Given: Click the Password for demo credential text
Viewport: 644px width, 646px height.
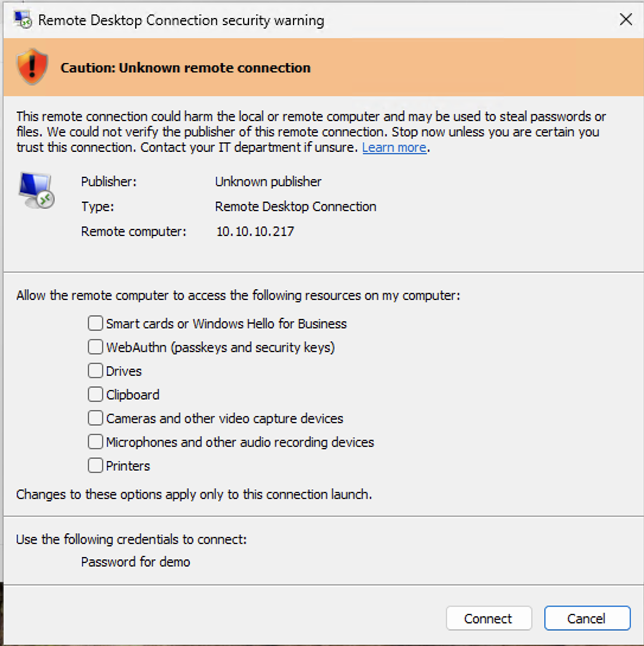Looking at the screenshot, I should [x=135, y=562].
